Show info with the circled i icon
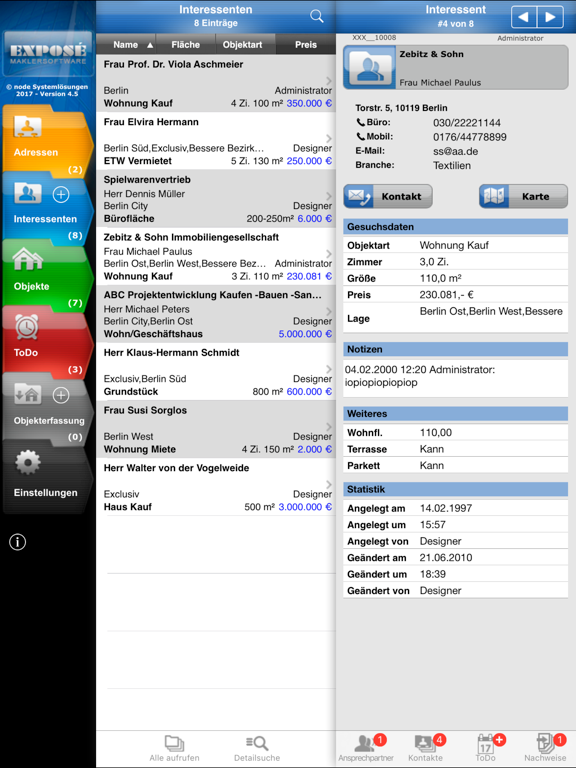The width and height of the screenshot is (576, 768). click(18, 542)
